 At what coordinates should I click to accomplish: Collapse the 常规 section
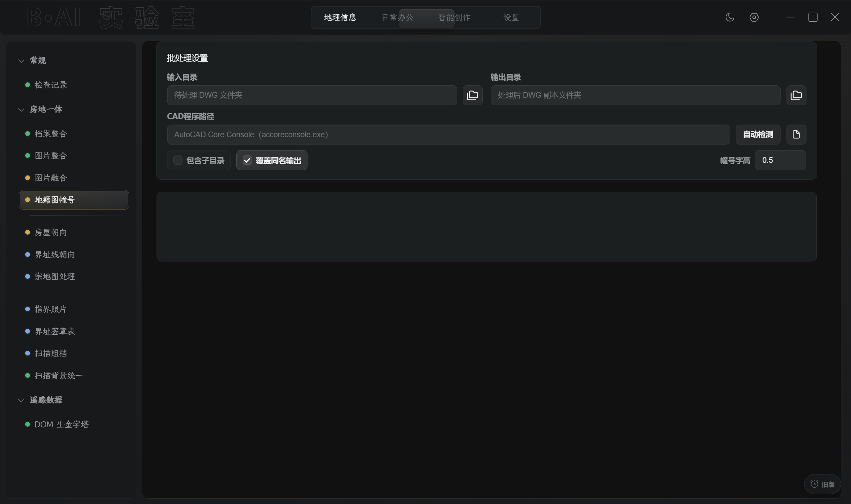21,61
